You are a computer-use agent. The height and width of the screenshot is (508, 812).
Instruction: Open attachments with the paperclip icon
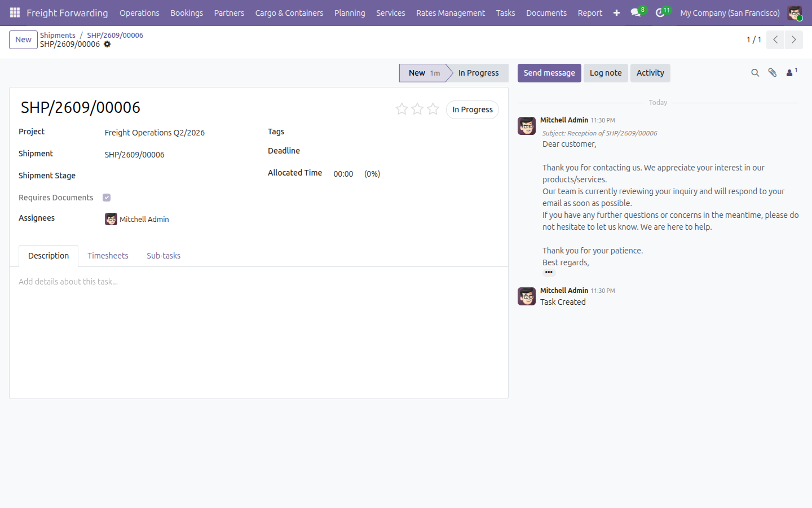773,73
